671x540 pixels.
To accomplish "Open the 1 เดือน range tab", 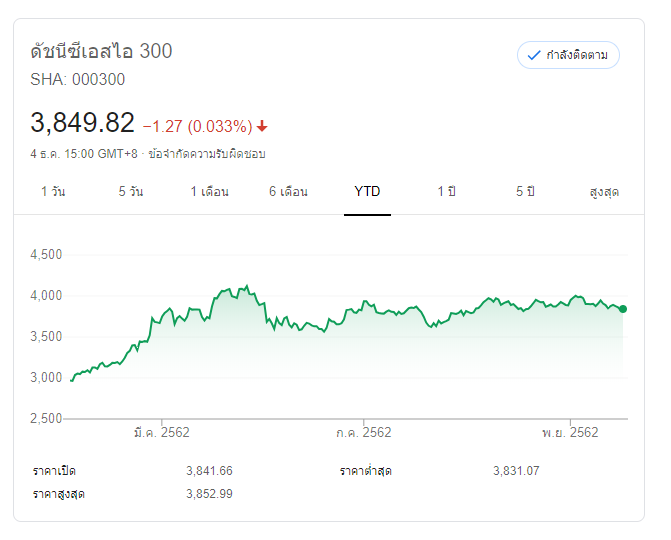I will [x=210, y=191].
